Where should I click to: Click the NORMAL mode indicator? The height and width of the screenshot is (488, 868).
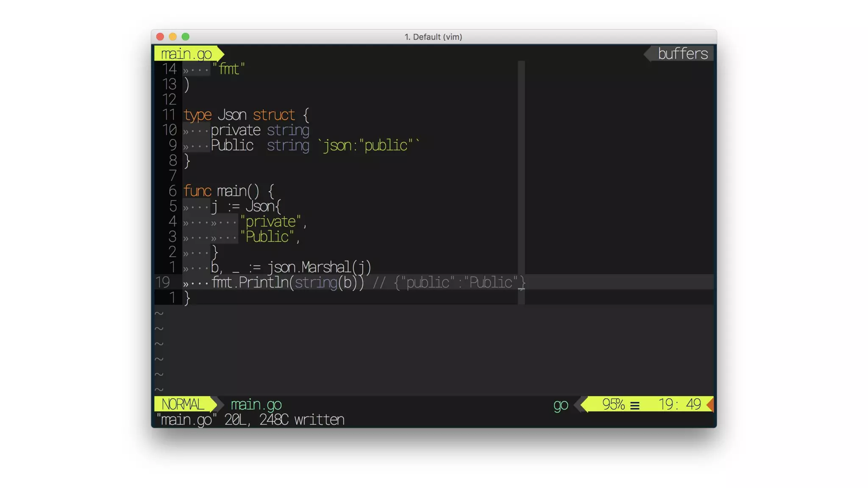click(x=183, y=405)
